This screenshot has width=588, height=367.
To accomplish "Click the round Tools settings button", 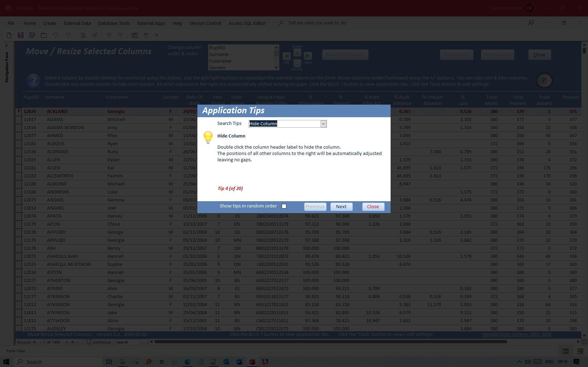I will click(544, 80).
